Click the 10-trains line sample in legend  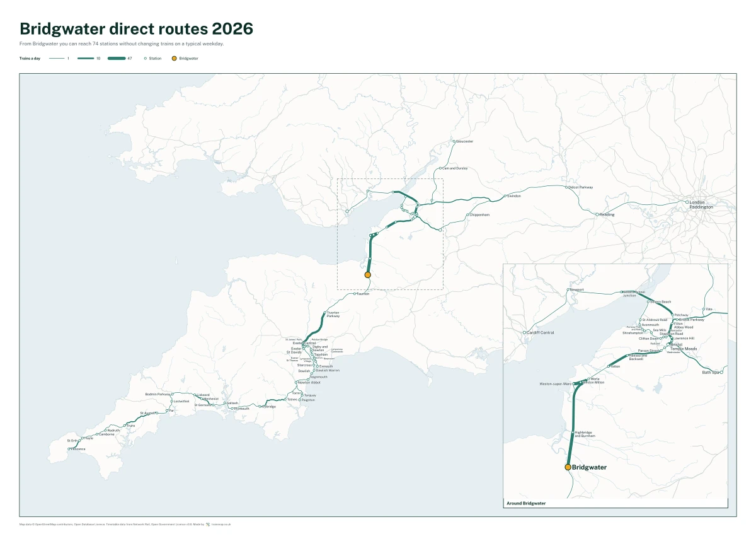coord(86,58)
